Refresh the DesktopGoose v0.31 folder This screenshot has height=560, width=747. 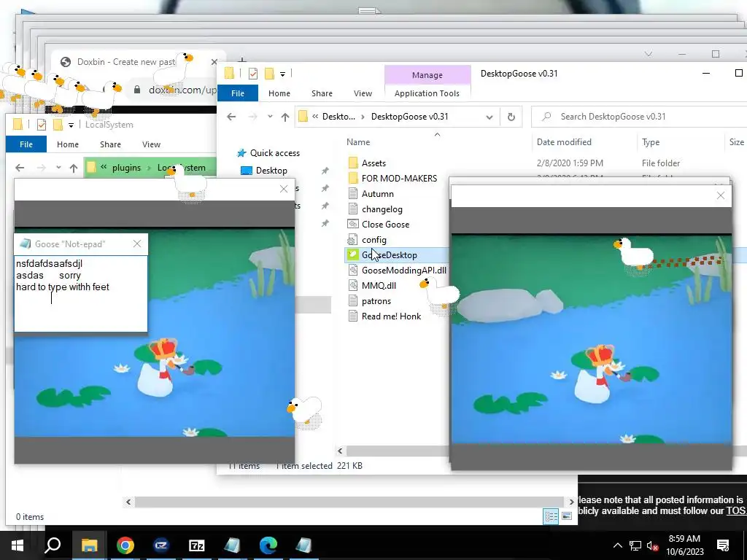511,117
